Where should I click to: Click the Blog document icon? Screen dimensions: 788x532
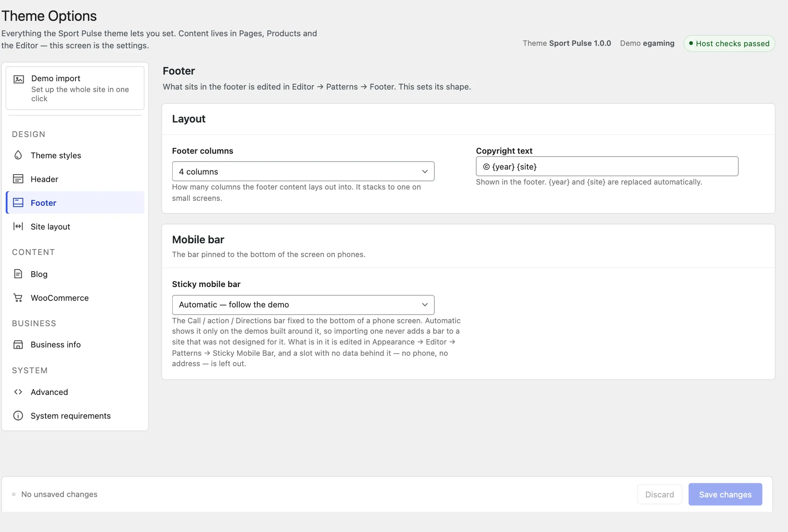pyautogui.click(x=18, y=274)
